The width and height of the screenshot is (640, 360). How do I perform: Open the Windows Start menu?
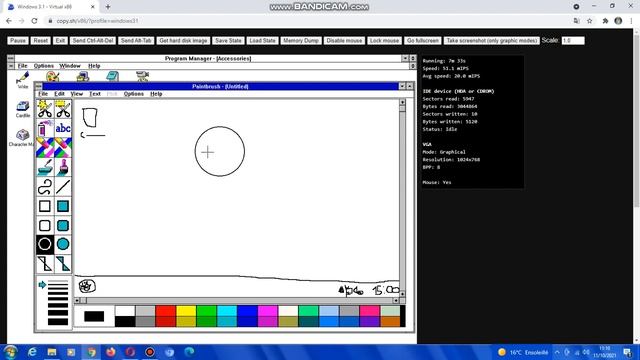pos(10,352)
